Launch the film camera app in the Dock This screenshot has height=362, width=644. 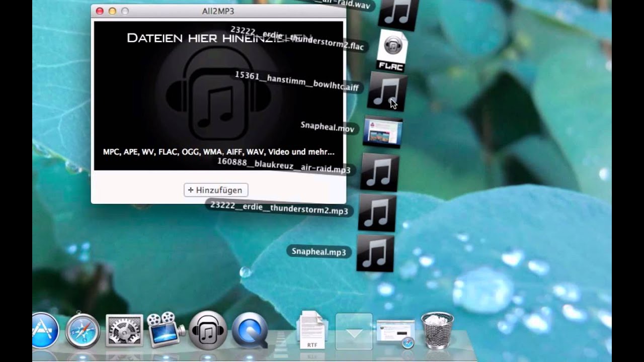coord(166,330)
